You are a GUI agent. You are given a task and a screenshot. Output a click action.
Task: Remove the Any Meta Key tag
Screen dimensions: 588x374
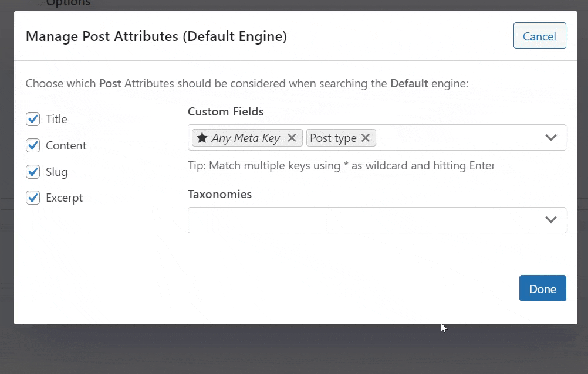pyautogui.click(x=292, y=138)
